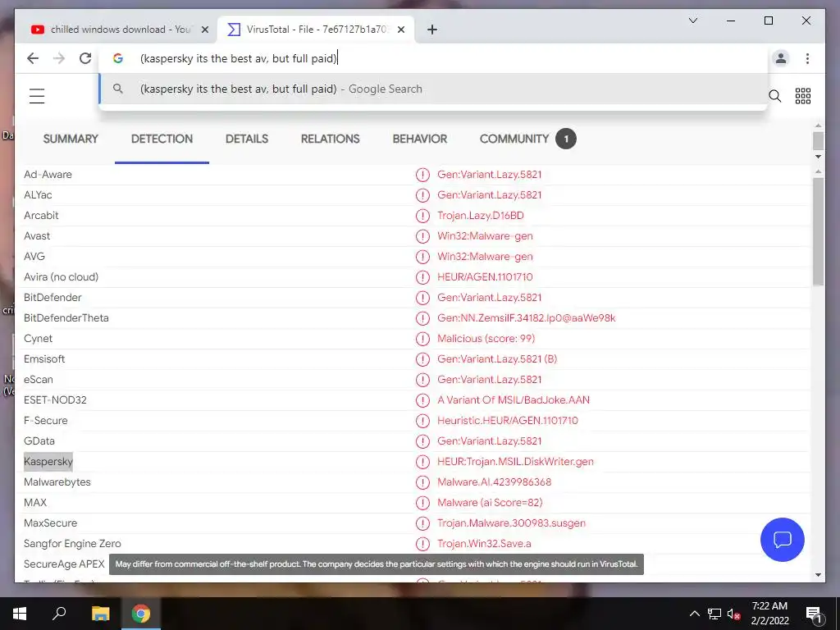Select the VirusTotal File browser tab

316,30
